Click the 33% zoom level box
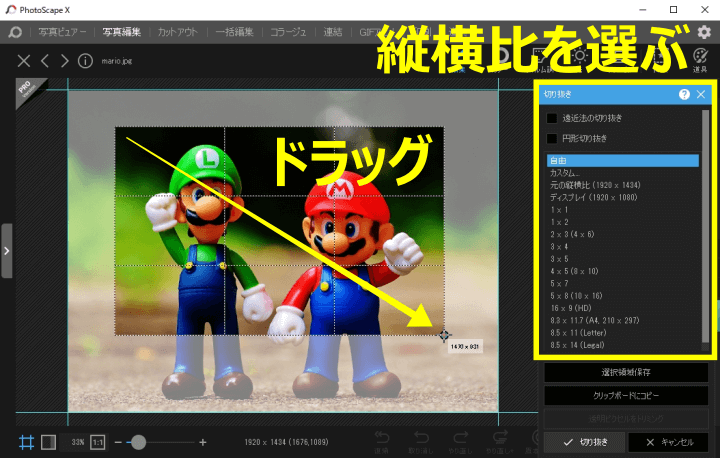 tap(78, 442)
